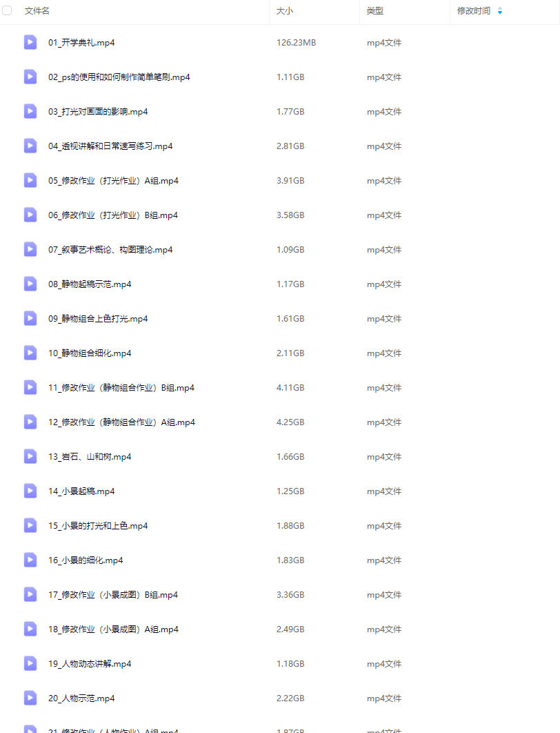
Task: Sort by 修改时间 using the arrow toggle
Action: [x=500, y=11]
